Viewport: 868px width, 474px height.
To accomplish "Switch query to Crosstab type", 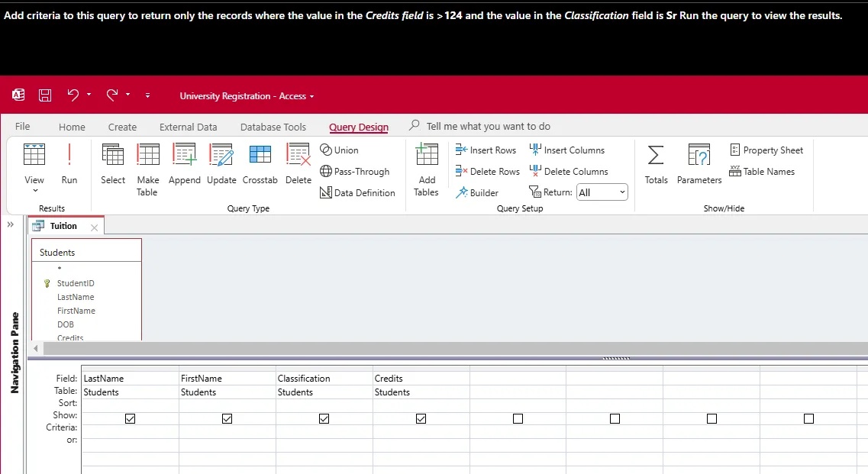I will 260,164.
